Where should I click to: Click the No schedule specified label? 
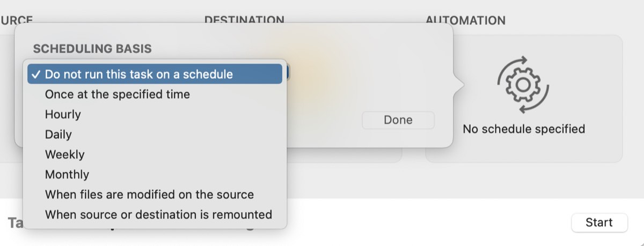[x=524, y=129]
